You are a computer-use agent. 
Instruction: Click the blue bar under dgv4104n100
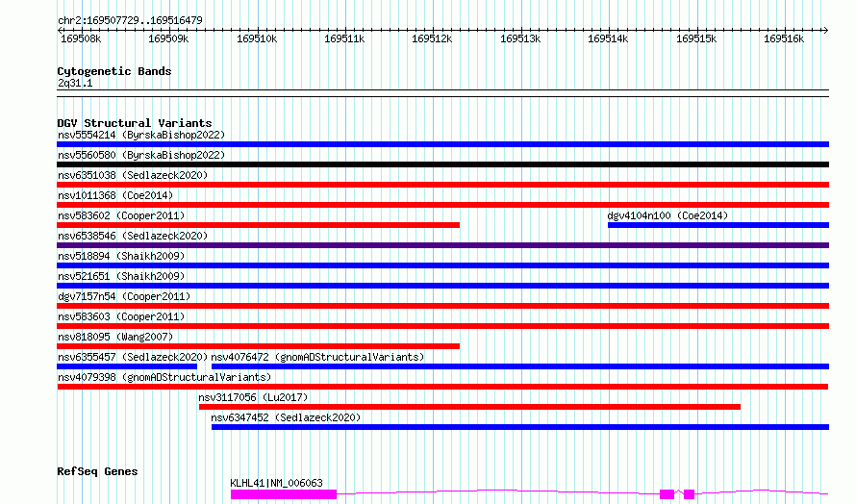click(718, 225)
